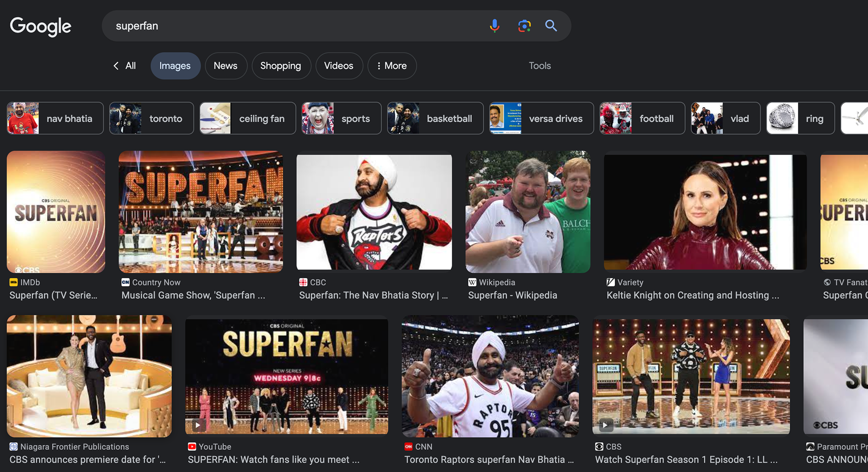Open Google Lens image search icon
Screen dimensions: 868x472
[x=524, y=26]
